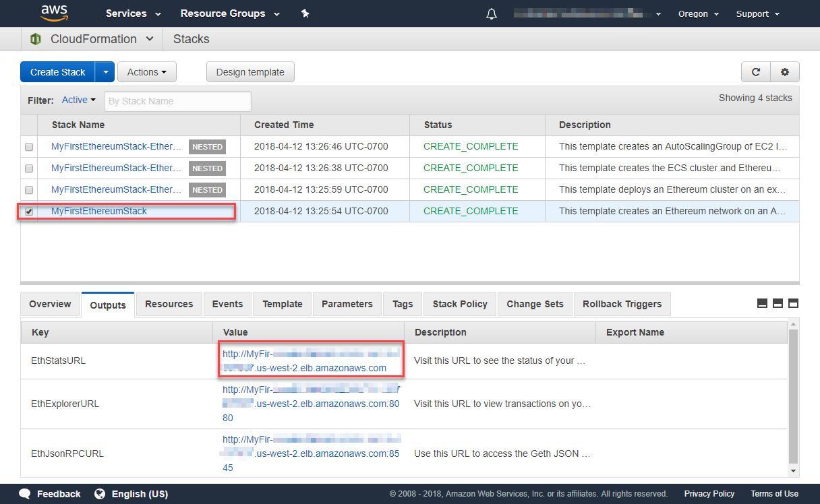Click the pin favorites icon in navbar

pyautogui.click(x=305, y=13)
